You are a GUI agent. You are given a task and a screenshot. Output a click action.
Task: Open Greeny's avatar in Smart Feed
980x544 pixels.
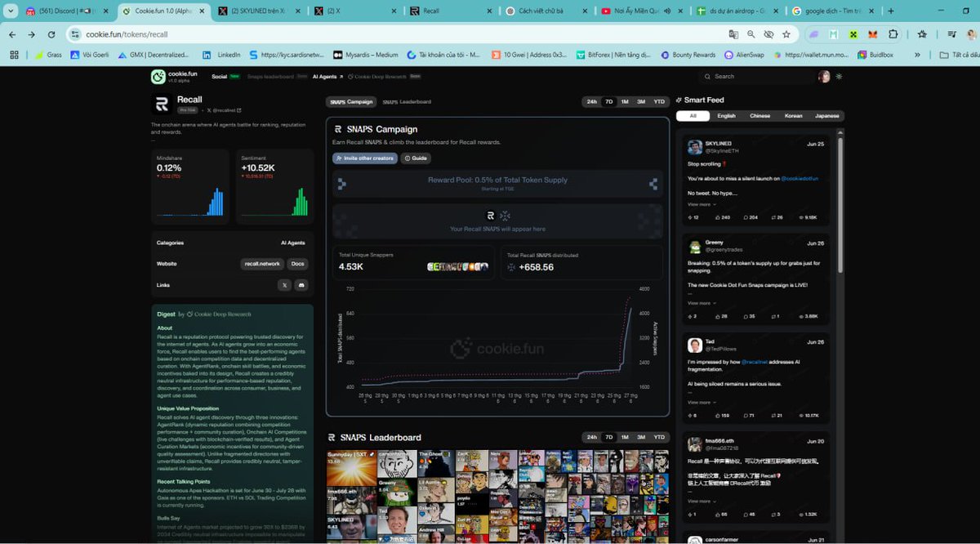pos(695,246)
